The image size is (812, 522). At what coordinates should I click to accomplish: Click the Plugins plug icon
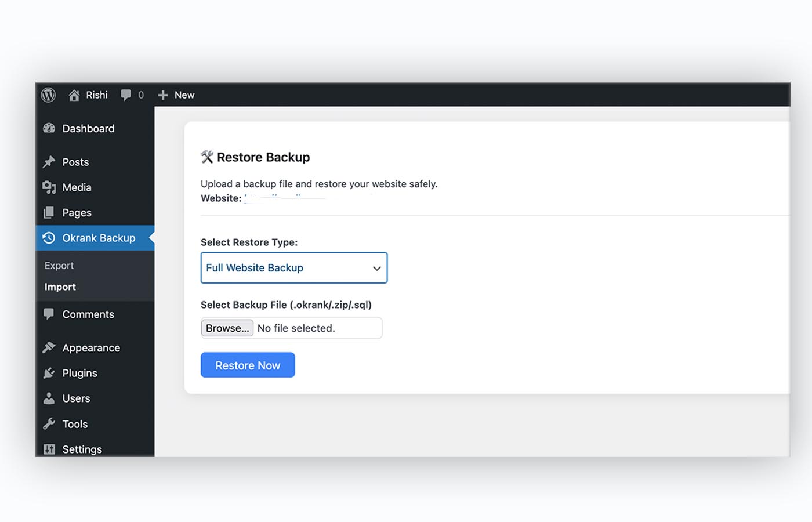pos(49,373)
